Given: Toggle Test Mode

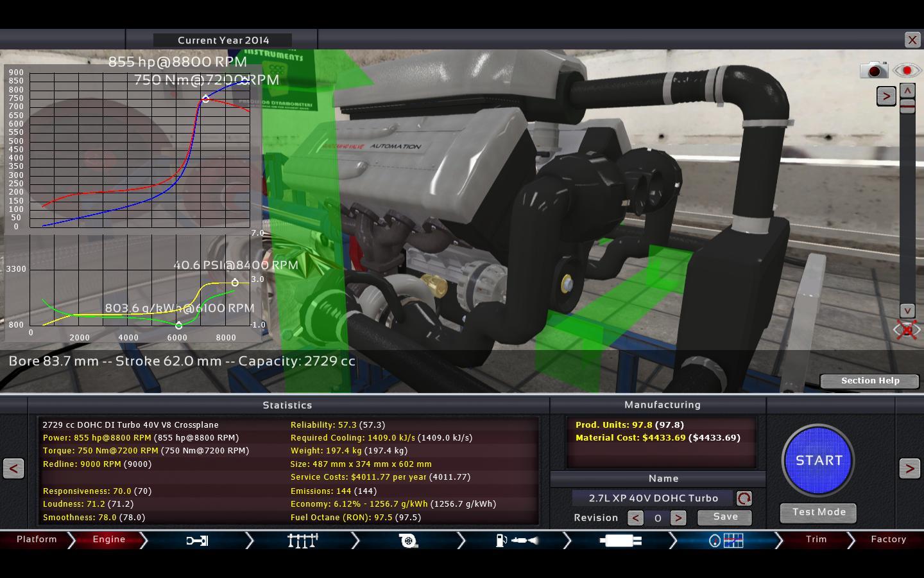Looking at the screenshot, I should (818, 512).
